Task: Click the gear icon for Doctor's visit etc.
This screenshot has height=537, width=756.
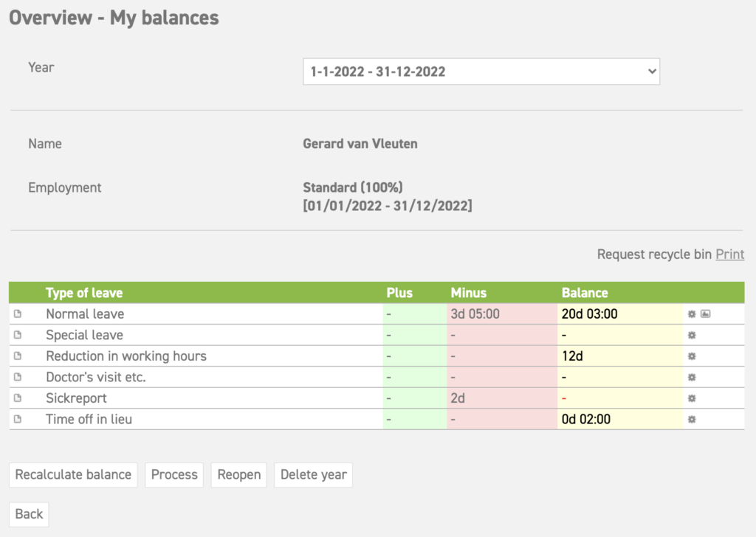Action: tap(690, 377)
